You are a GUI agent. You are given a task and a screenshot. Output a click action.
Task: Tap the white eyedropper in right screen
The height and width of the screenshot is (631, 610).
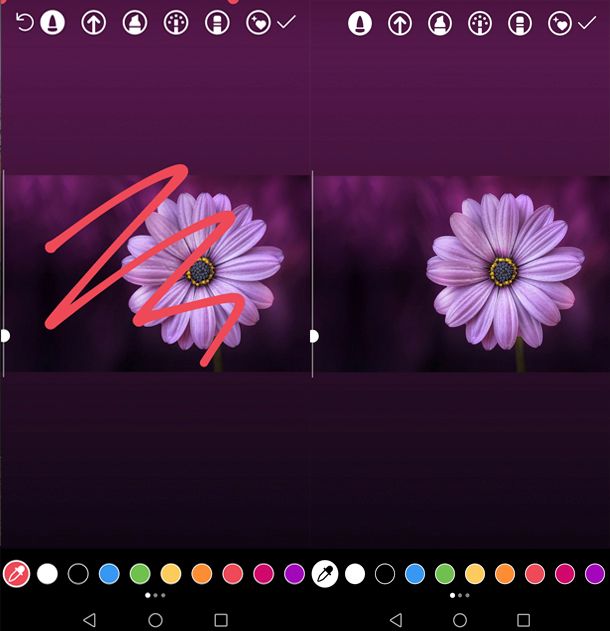coord(325,574)
